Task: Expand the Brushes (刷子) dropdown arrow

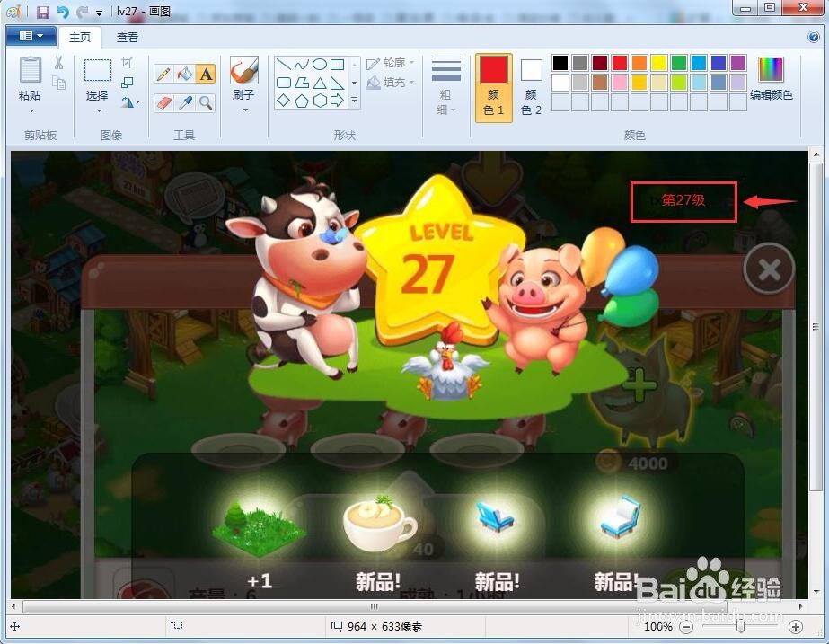Action: click(x=245, y=110)
